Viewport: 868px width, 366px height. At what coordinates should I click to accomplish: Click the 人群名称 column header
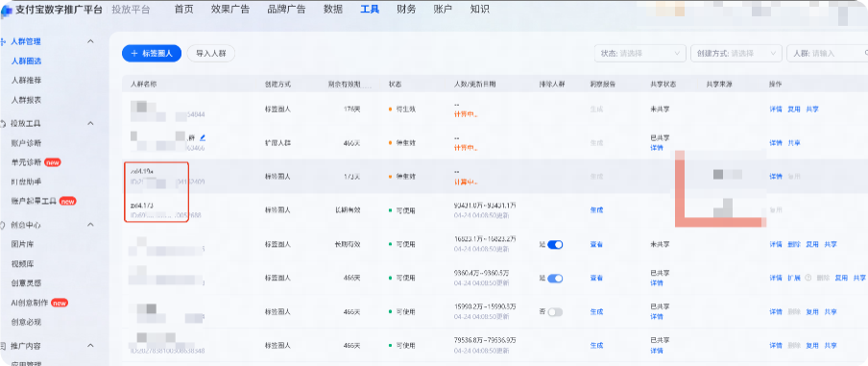tap(144, 85)
